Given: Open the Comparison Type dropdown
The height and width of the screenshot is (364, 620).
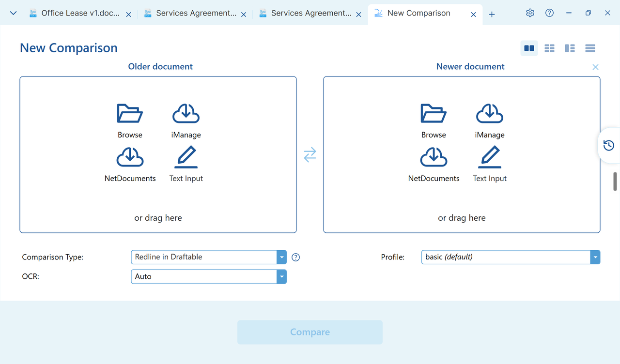Looking at the screenshot, I should coord(209,257).
